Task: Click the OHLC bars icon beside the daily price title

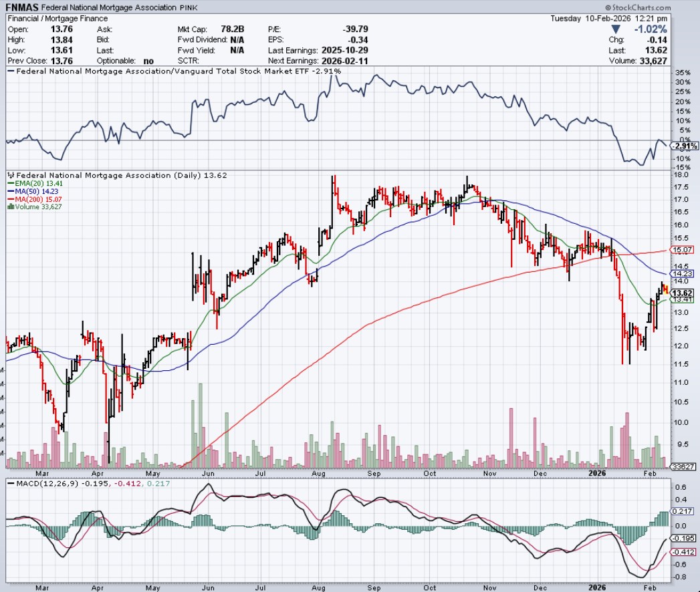Action: 11,175
